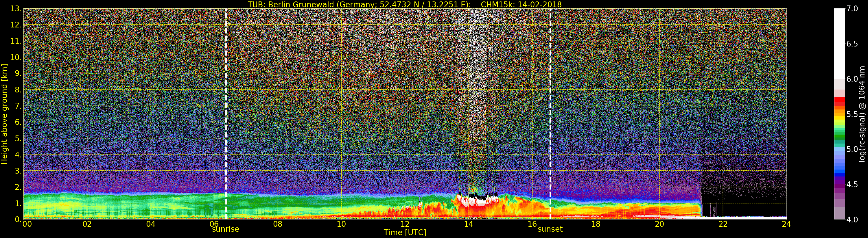Click the height axis tick label '9.'
868x238 pixels.
point(18,73)
